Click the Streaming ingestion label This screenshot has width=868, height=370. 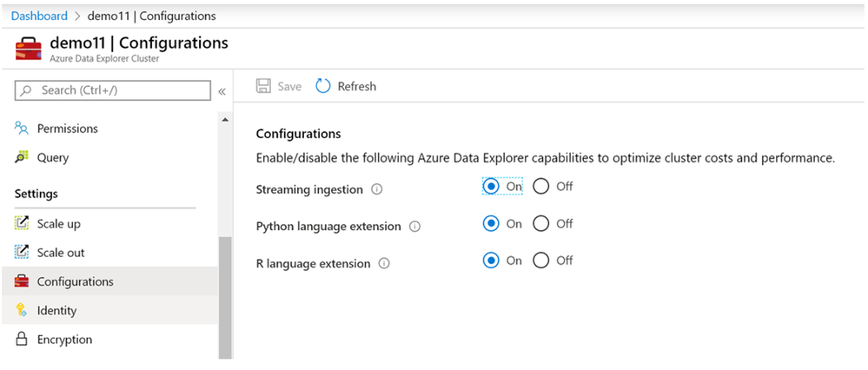coord(309,189)
